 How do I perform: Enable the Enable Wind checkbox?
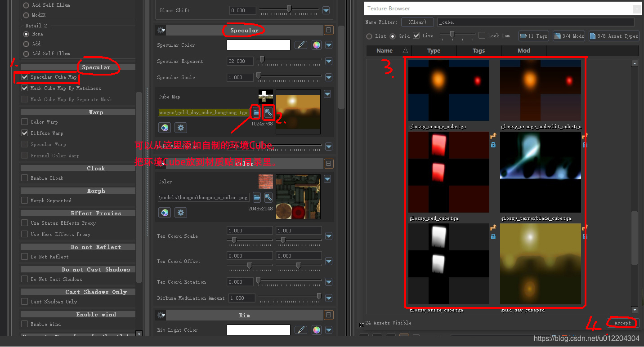click(x=25, y=324)
